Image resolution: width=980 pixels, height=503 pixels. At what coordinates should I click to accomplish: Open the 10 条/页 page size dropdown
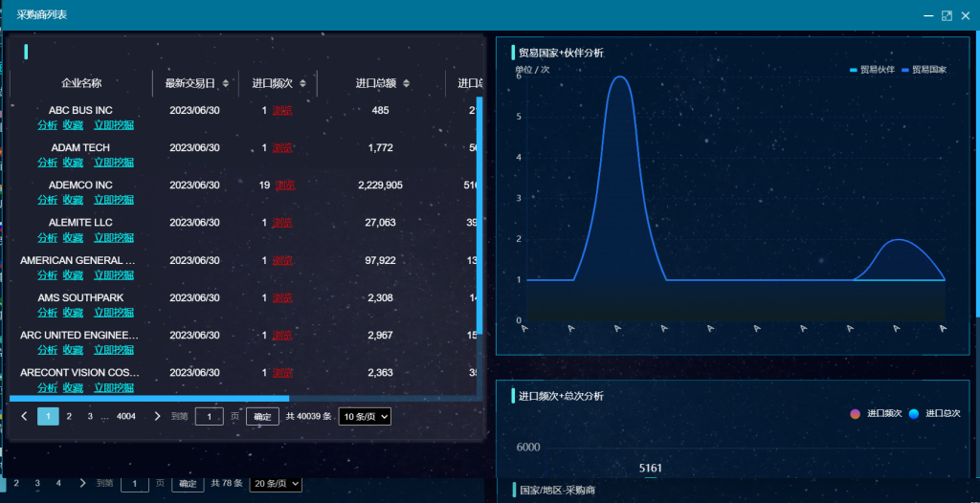365,416
